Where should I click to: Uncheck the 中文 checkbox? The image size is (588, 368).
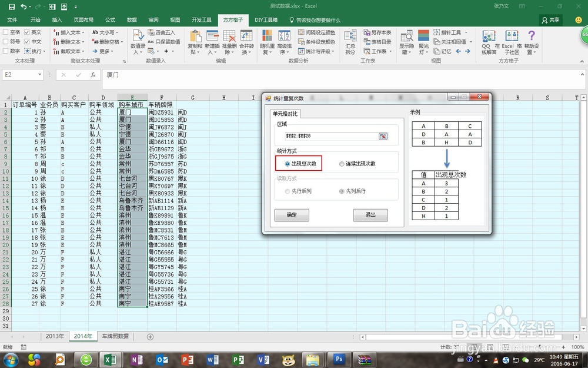pyautogui.click(x=27, y=42)
